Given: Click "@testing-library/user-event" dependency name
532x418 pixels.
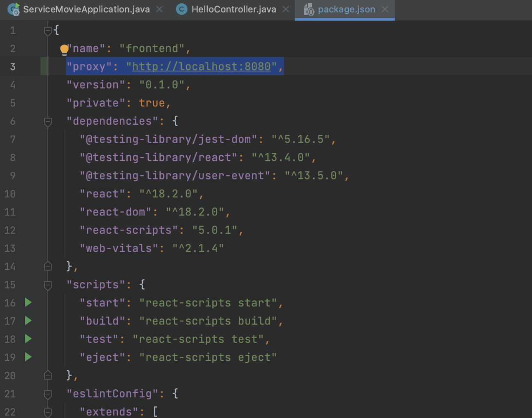Looking at the screenshot, I should point(175,176).
